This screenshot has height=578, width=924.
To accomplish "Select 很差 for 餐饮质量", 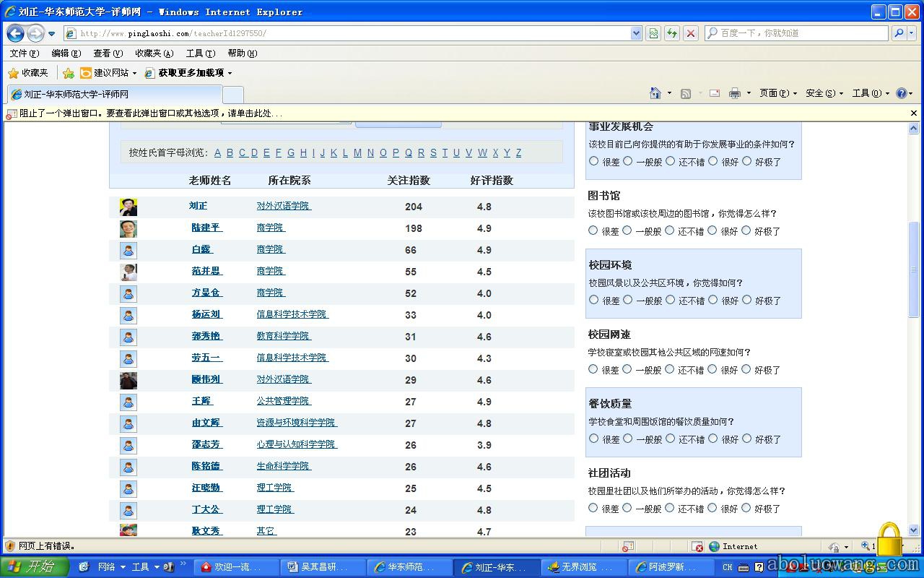I will pyautogui.click(x=594, y=439).
